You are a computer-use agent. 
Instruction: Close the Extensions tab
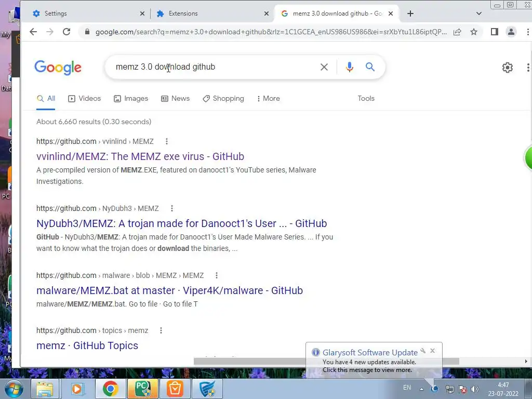pyautogui.click(x=267, y=14)
